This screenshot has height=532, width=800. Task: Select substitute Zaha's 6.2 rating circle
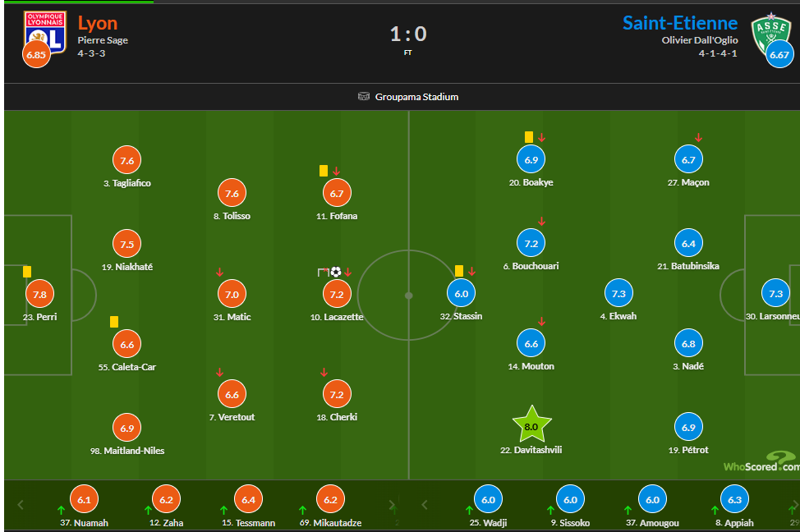coord(165,498)
